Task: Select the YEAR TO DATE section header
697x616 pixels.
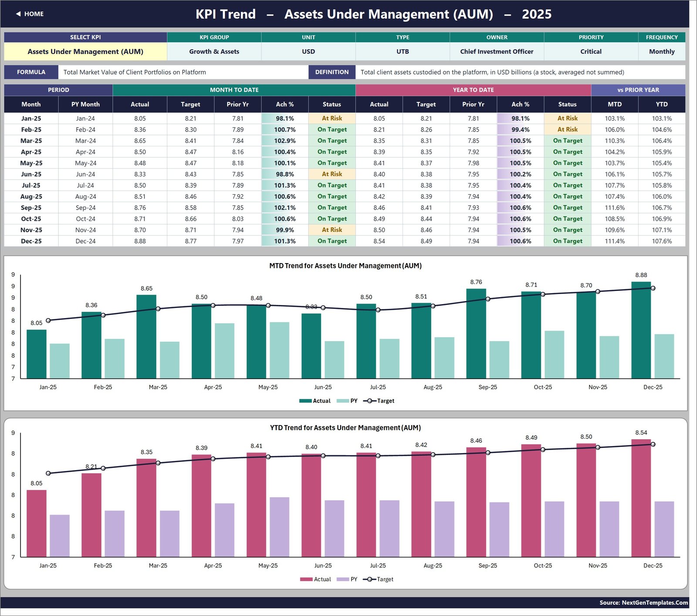Action: pos(473,90)
